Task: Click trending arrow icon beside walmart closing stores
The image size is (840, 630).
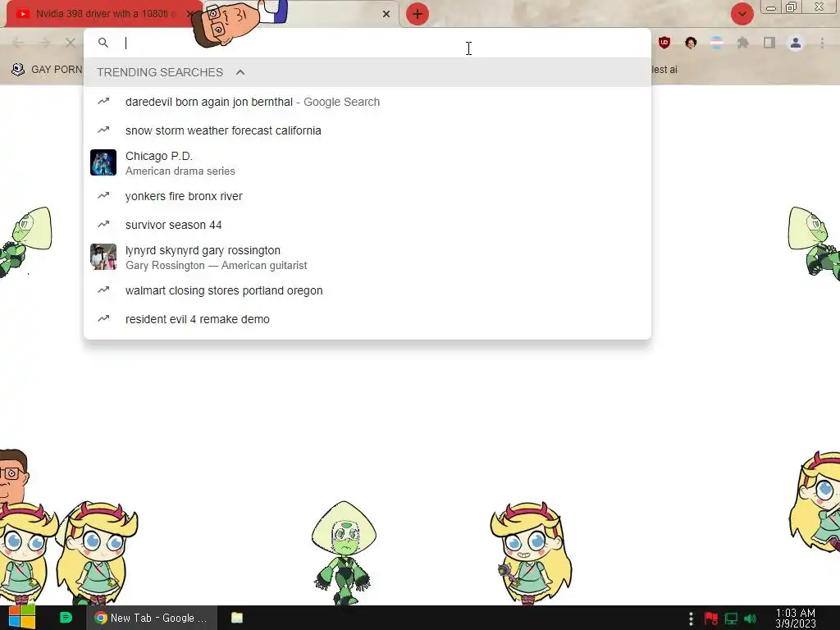Action: pyautogui.click(x=103, y=290)
